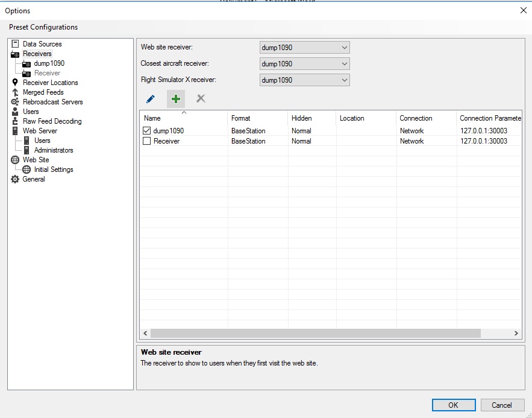
Task: Sort by the Connection column header
Action: [427, 118]
